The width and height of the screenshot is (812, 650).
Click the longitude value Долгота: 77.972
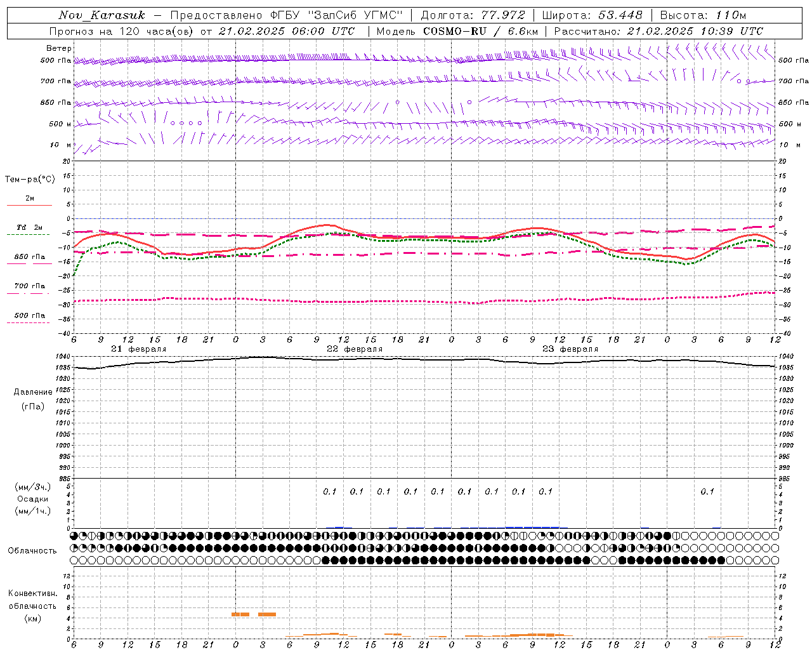pos(473,15)
